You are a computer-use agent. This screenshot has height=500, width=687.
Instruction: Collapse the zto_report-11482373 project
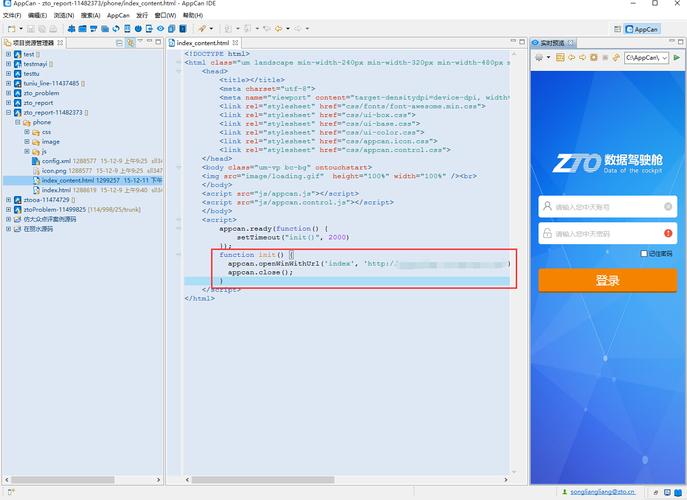(x=8, y=112)
